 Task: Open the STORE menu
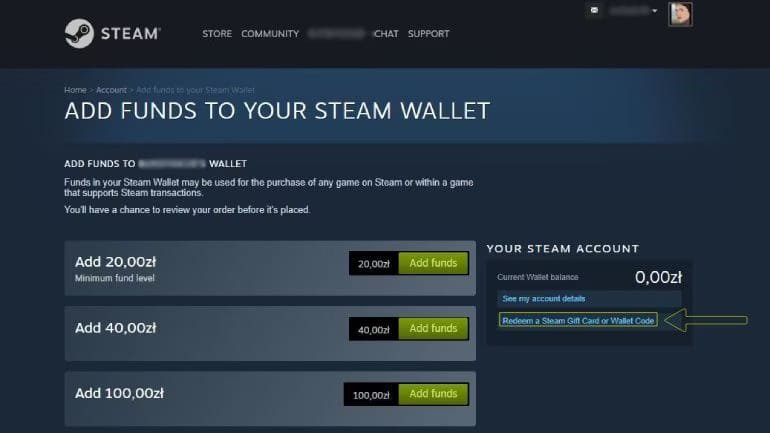[x=217, y=34]
